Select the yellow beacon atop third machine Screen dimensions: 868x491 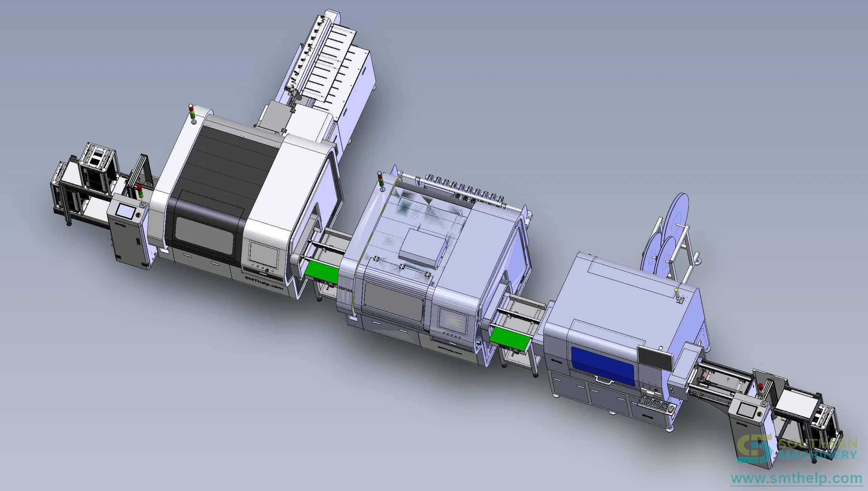click(676, 290)
